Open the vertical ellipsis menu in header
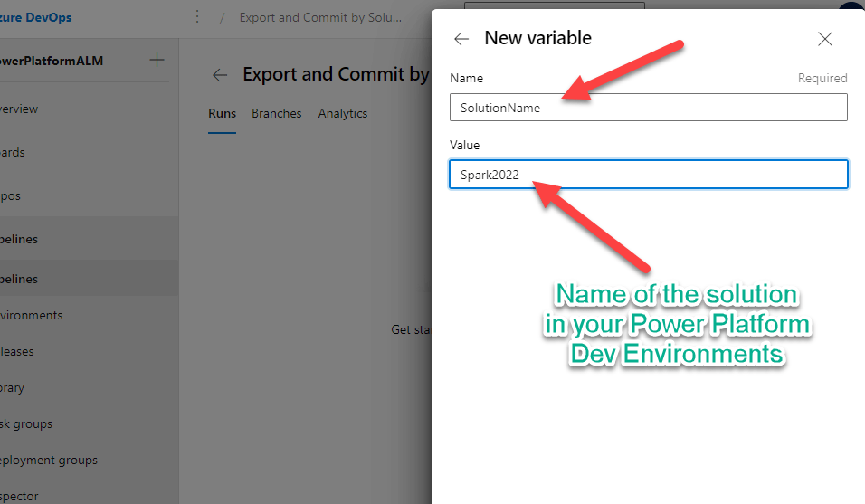The width and height of the screenshot is (865, 504). click(197, 17)
